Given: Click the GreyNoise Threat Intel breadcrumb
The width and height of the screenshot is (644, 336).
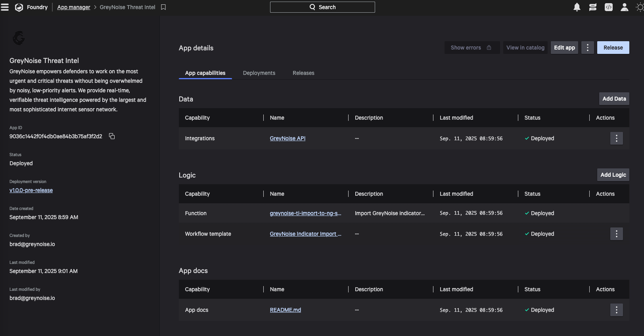Looking at the screenshot, I should coord(127,7).
